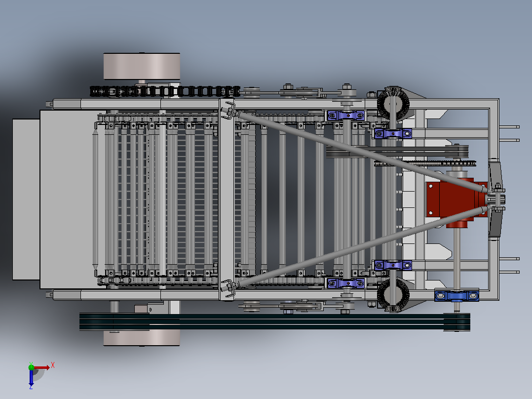Select the lower bevel gear pair
This screenshot has width=532, height=399.
point(393,295)
